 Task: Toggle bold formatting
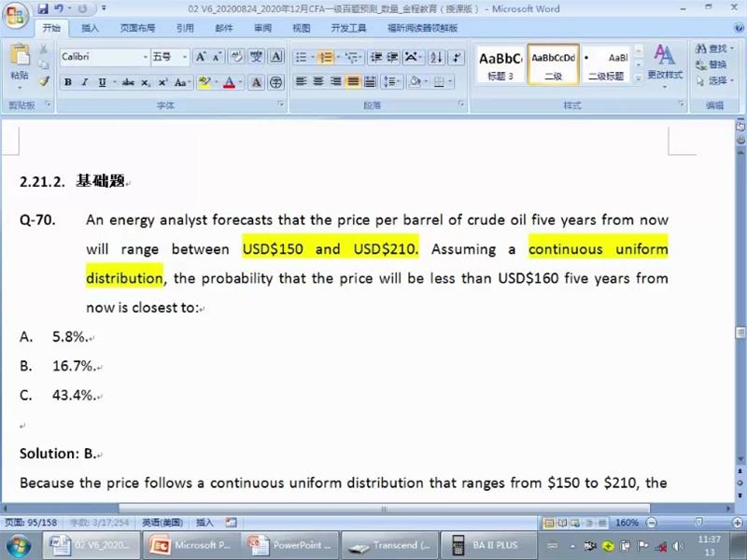pos(68,82)
